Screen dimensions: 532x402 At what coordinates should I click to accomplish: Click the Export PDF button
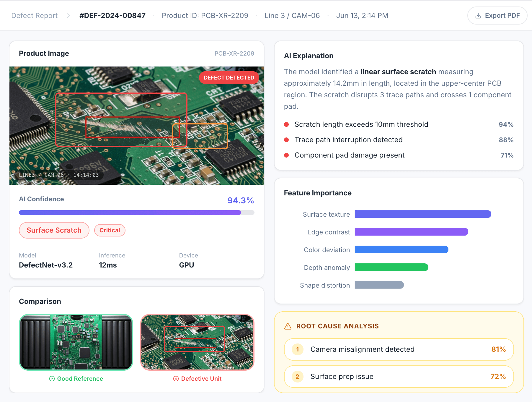(497, 16)
